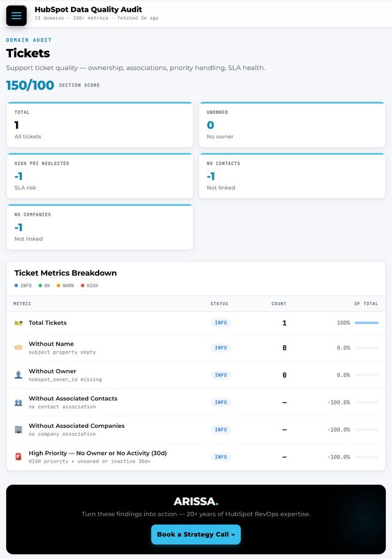392x559 pixels.
Task: Click the Without Associated Companies building icon
Action: [18, 430]
